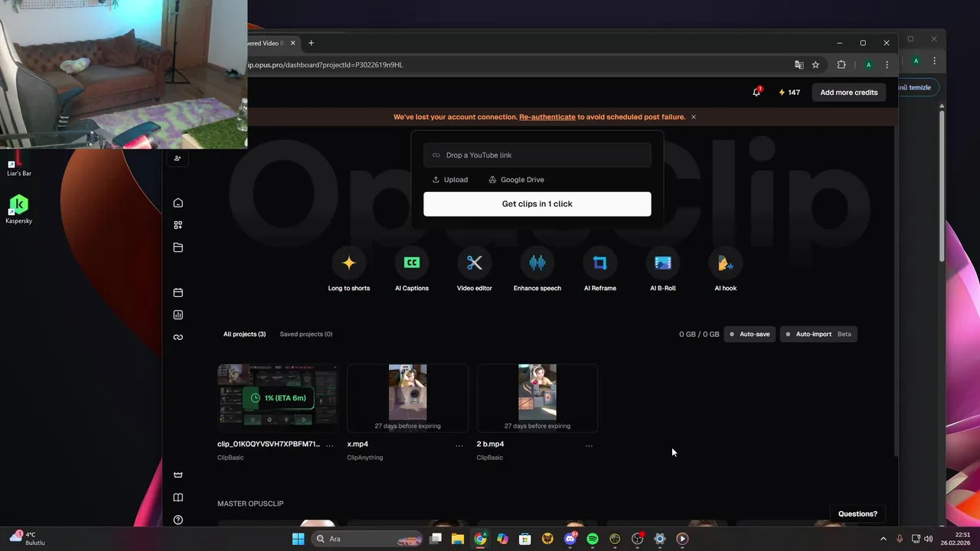Viewport: 980px width, 551px height.
Task: Open File Explorer from taskbar
Action: pos(458,539)
